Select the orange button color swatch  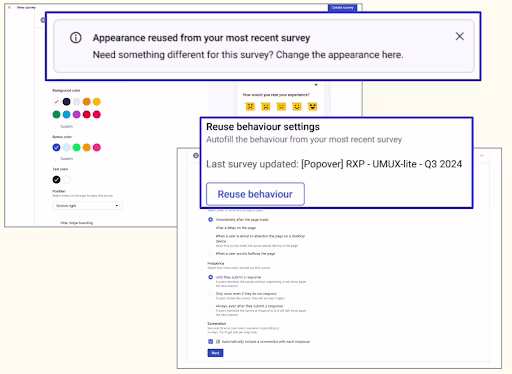(87, 147)
